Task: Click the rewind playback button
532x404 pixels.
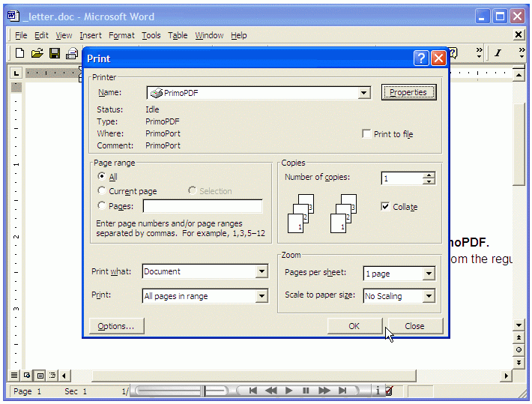Action: pyautogui.click(x=271, y=391)
